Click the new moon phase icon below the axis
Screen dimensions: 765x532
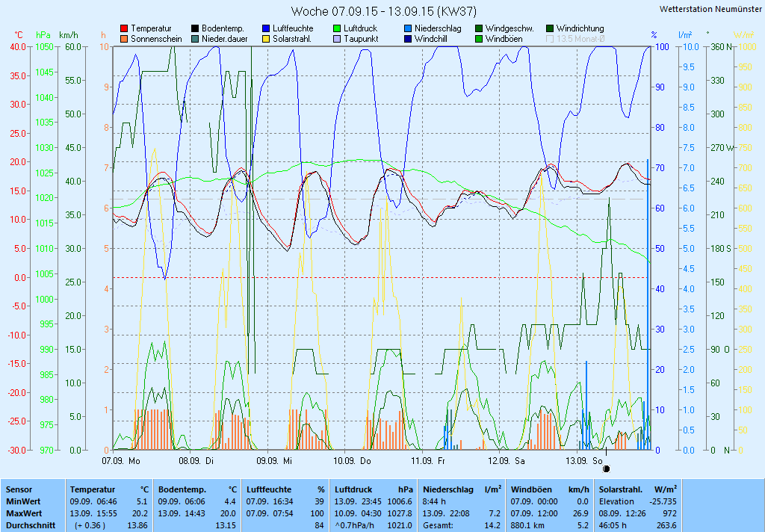pos(607,469)
